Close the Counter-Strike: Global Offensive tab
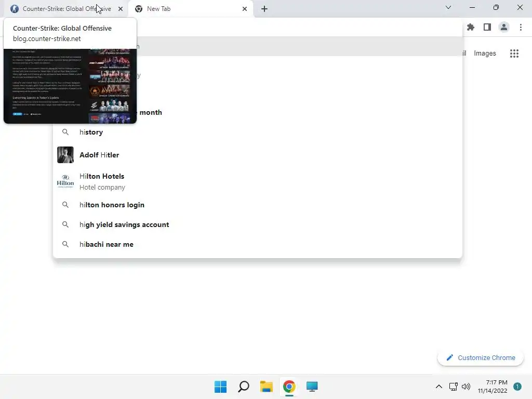This screenshot has height=399, width=532. pyautogui.click(x=121, y=9)
